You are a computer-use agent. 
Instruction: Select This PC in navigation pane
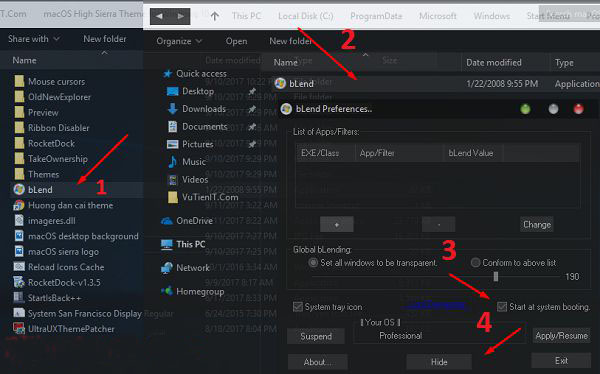coord(191,244)
